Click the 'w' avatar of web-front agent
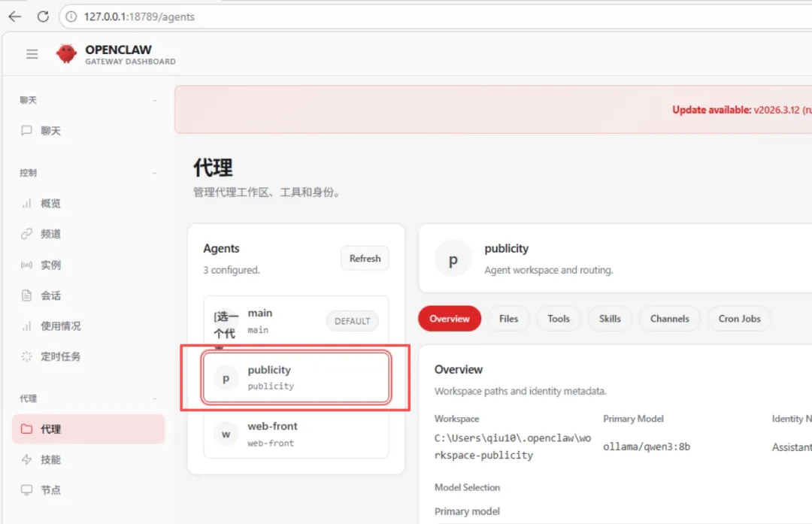 [x=226, y=434]
